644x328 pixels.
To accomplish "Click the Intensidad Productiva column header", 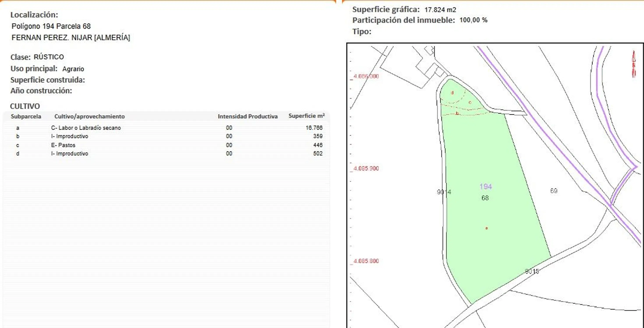I will point(247,116).
